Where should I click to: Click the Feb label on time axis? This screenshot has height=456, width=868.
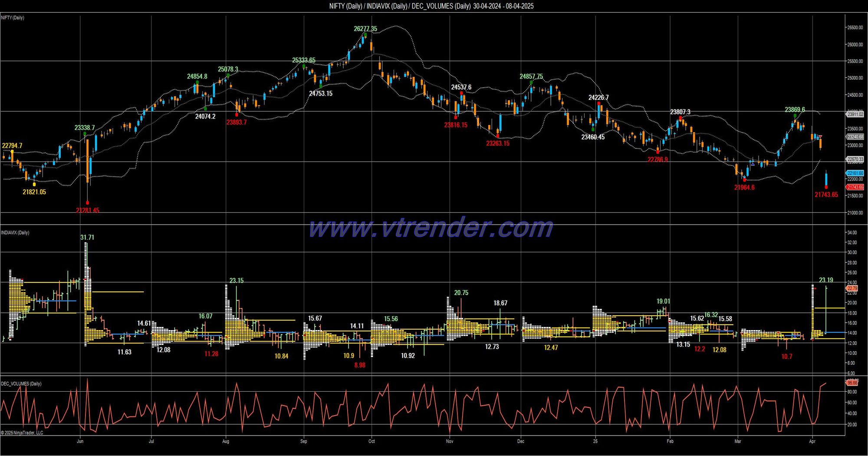coord(670,441)
